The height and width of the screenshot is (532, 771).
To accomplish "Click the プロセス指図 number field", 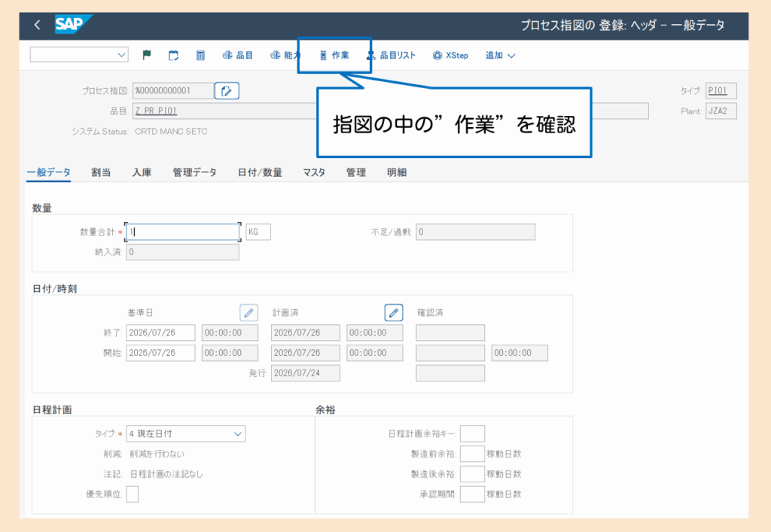I will [x=172, y=91].
